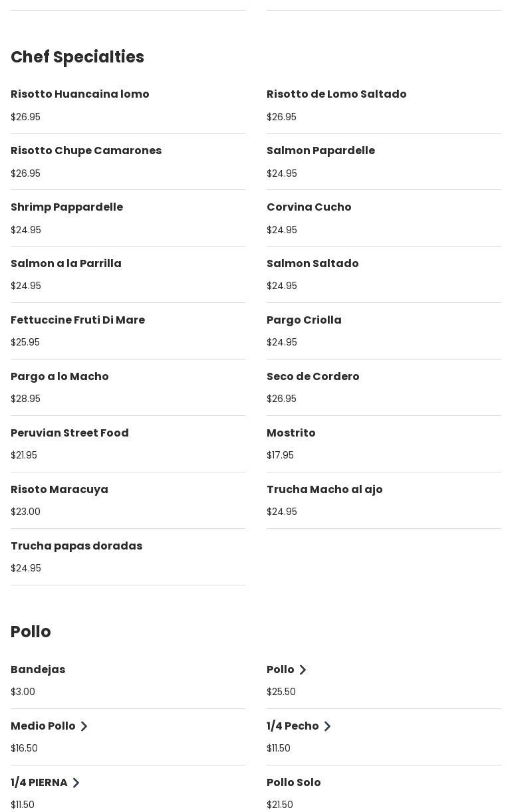This screenshot has width=512, height=812.
Task: Select Pargo a lo Macho
Action: 59,377
